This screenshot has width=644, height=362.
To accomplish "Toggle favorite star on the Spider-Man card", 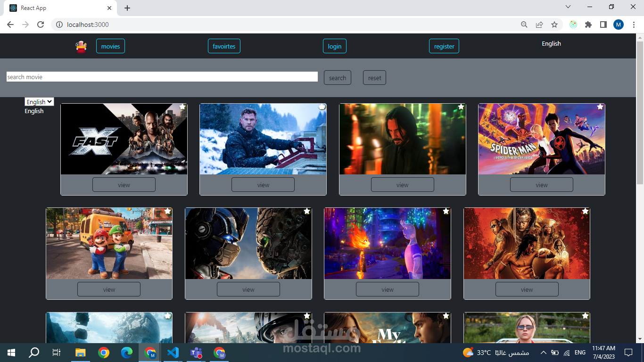I will (x=600, y=107).
